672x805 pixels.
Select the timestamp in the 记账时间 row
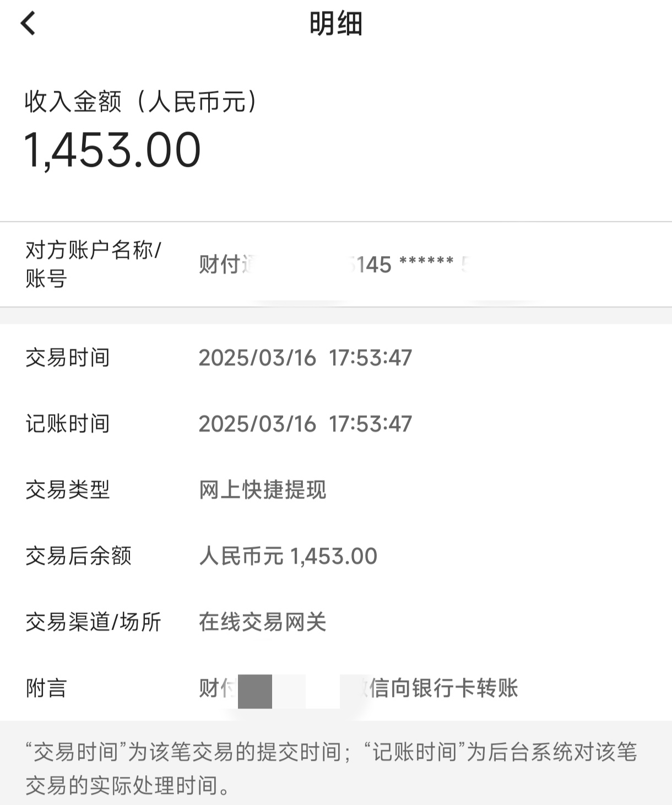[x=305, y=424]
